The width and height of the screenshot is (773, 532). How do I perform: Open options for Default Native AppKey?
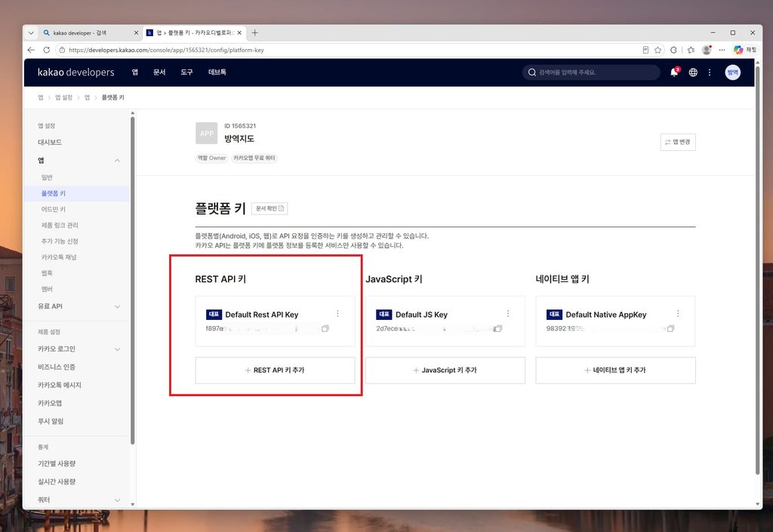tap(678, 314)
